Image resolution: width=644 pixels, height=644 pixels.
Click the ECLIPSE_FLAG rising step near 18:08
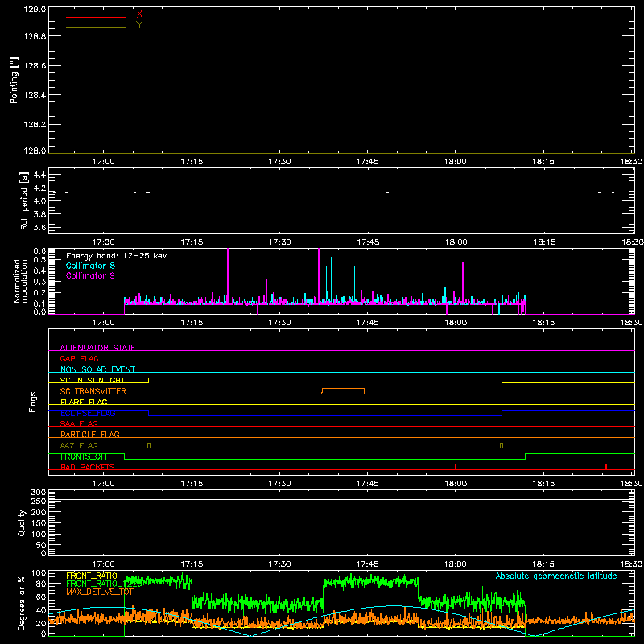(x=502, y=413)
